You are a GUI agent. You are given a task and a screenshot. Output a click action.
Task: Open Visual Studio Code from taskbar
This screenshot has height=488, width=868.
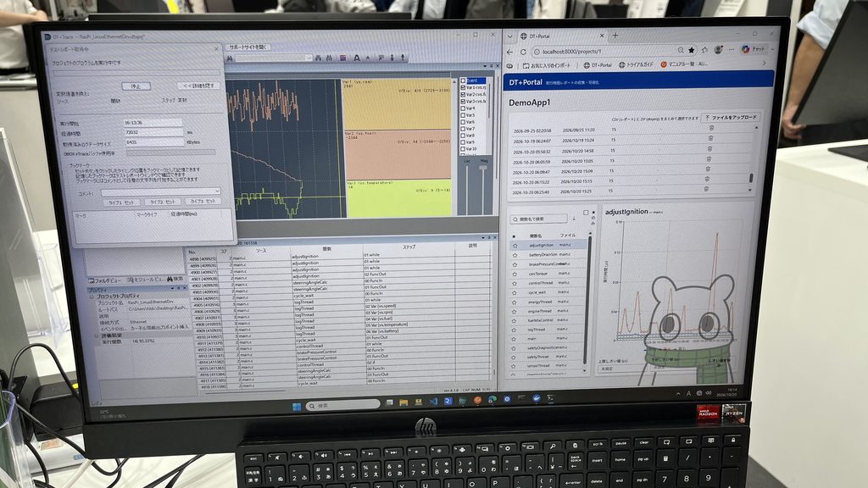click(433, 401)
